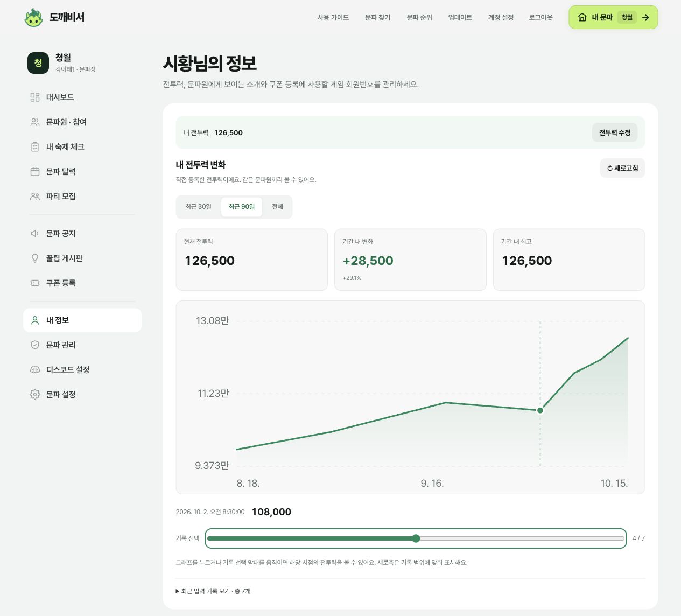
Task: Click the 도깨비서 goblin logo icon
Action: (x=33, y=17)
